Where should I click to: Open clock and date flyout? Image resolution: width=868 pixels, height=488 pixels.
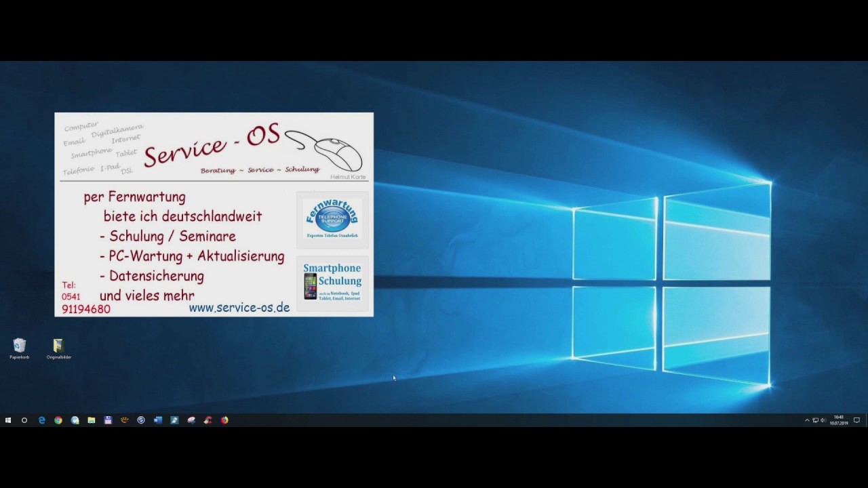click(839, 420)
